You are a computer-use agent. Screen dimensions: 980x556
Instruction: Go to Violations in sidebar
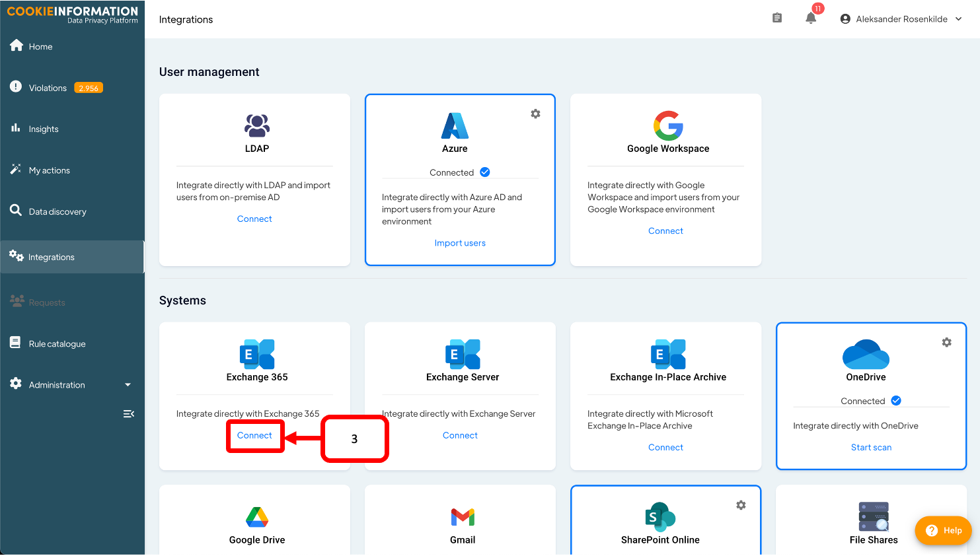(x=48, y=88)
